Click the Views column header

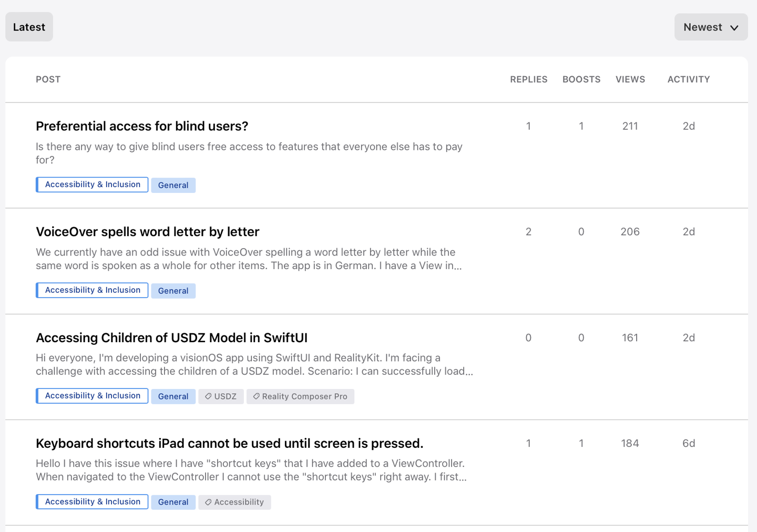pos(630,79)
